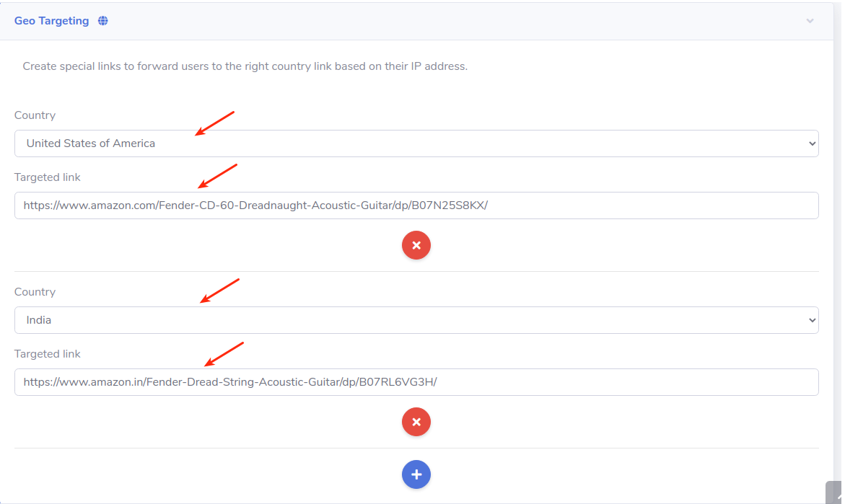Add a new geo target with plus button
This screenshot has width=845, height=504.
pos(416,474)
